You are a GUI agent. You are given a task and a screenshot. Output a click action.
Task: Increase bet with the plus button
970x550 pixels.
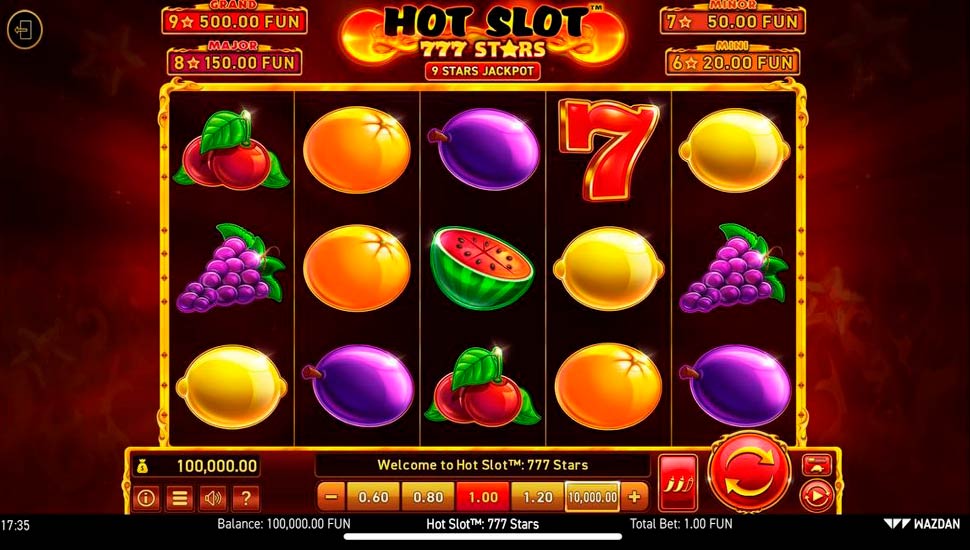tap(634, 497)
